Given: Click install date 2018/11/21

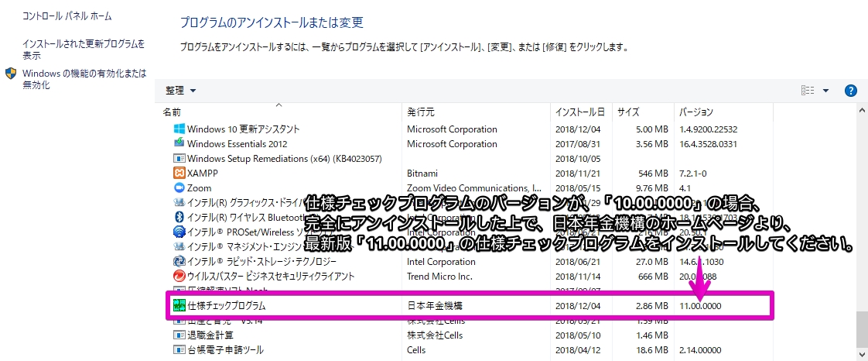Looking at the screenshot, I should [578, 173].
